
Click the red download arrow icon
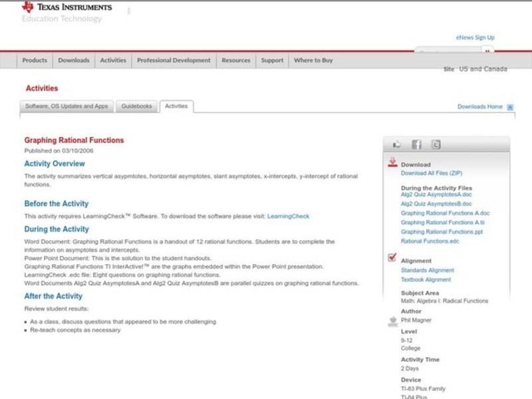[392, 162]
